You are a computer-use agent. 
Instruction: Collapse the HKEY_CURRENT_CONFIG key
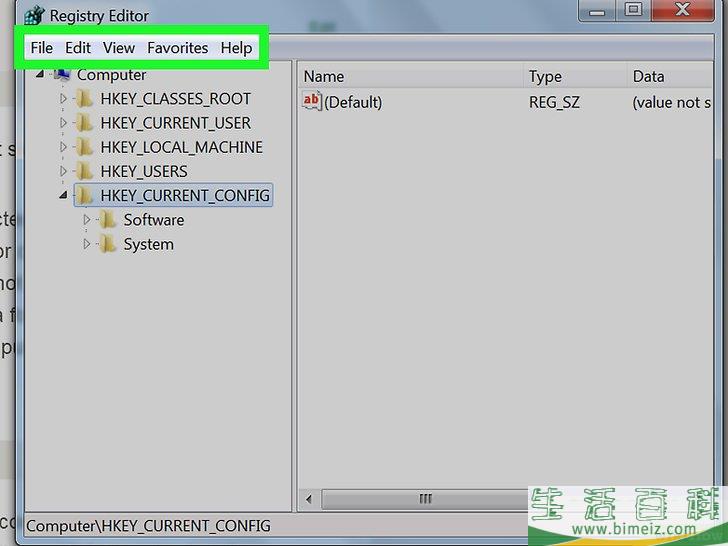[64, 195]
